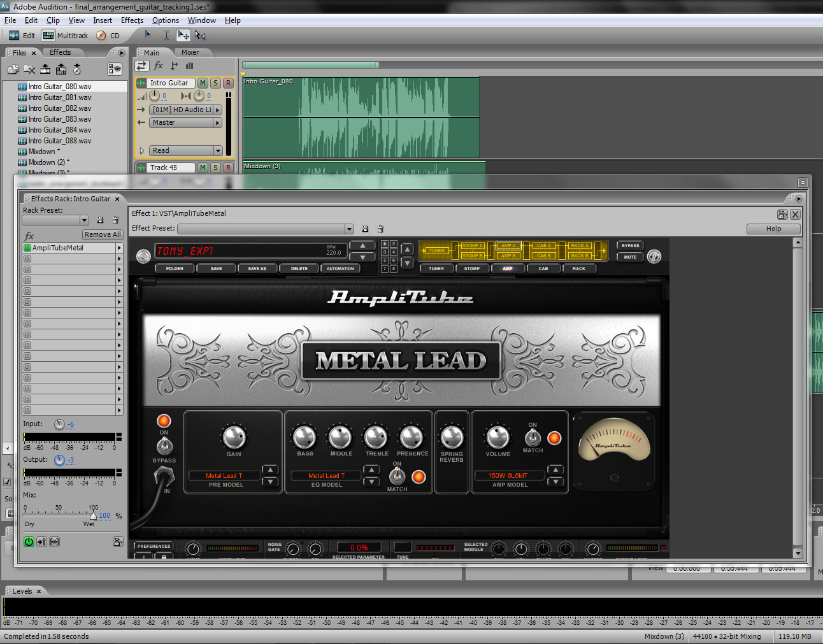Delete the effect preset trash icon
This screenshot has height=644, width=823.
pyautogui.click(x=380, y=229)
